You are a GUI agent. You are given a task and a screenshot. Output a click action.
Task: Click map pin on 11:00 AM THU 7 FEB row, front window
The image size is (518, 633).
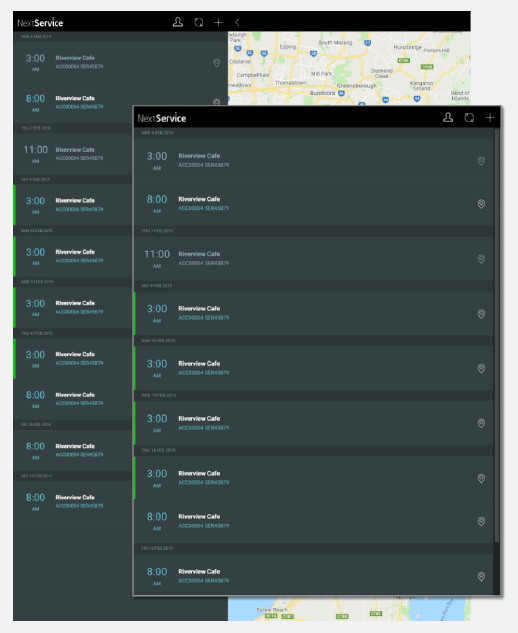pyautogui.click(x=481, y=259)
